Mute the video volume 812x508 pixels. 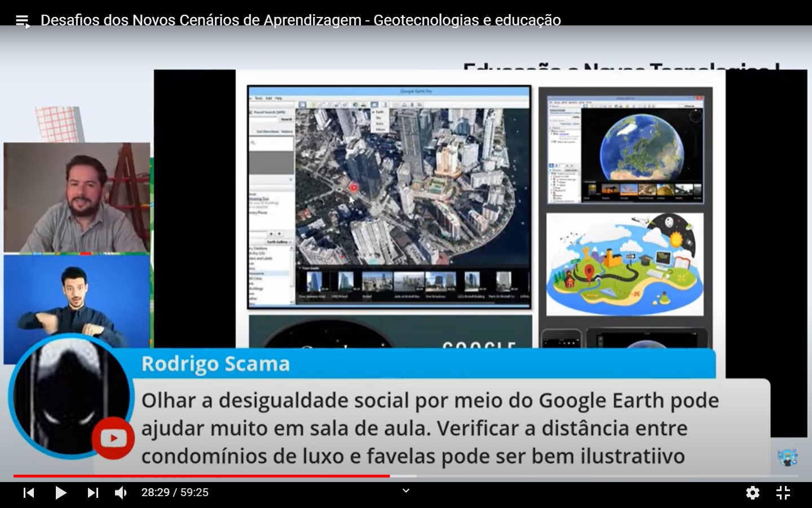point(121,493)
